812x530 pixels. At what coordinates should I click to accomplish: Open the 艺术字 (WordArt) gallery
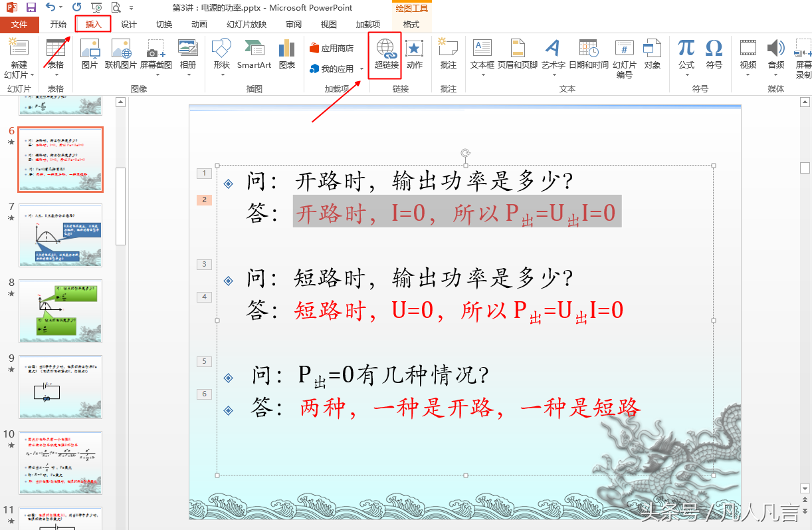point(553,57)
